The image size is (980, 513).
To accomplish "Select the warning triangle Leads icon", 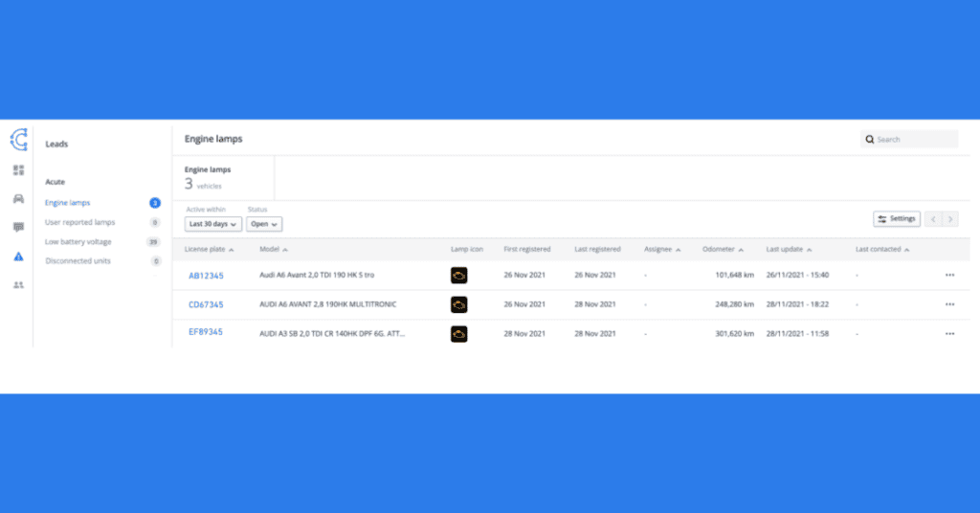I will click(18, 256).
